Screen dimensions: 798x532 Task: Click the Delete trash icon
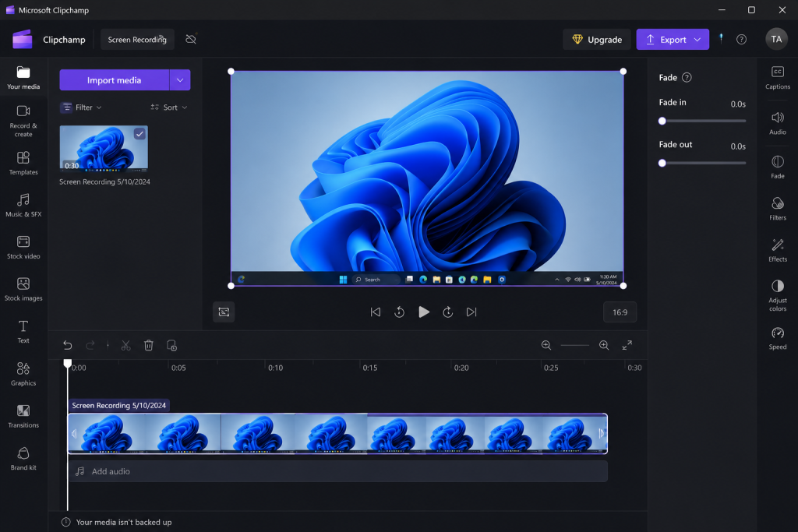coord(149,345)
